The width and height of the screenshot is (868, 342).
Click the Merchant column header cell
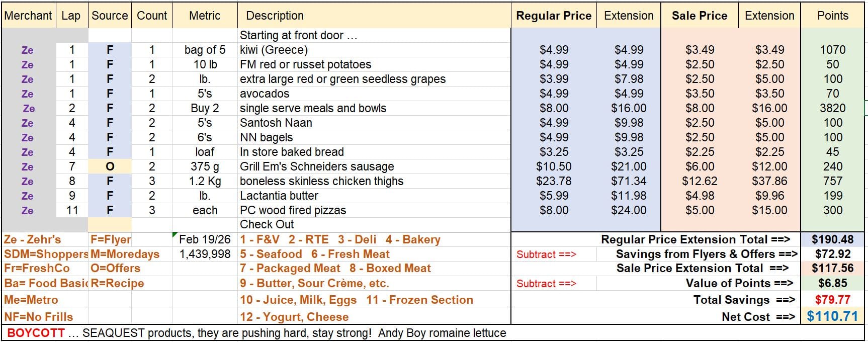[28, 16]
